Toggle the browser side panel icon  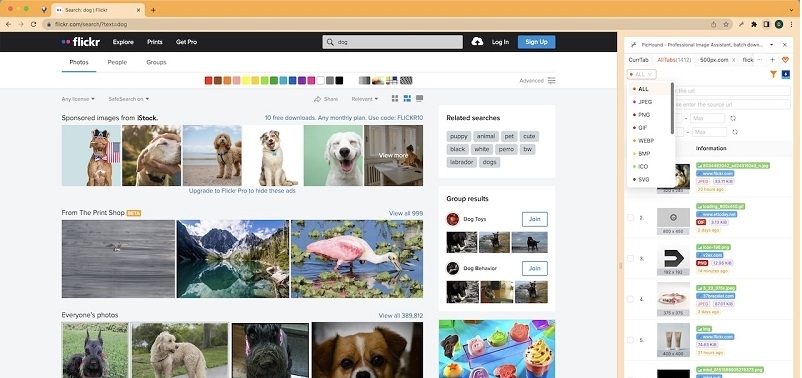(766, 24)
